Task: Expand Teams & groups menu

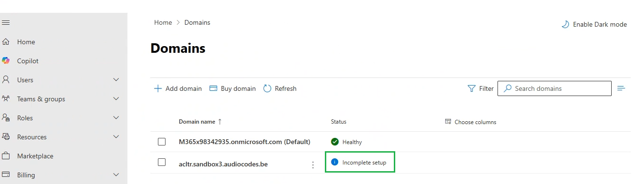Action: point(116,98)
